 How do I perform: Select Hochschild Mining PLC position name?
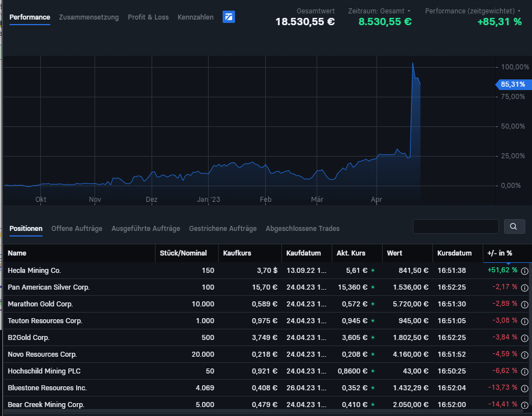coord(44,371)
